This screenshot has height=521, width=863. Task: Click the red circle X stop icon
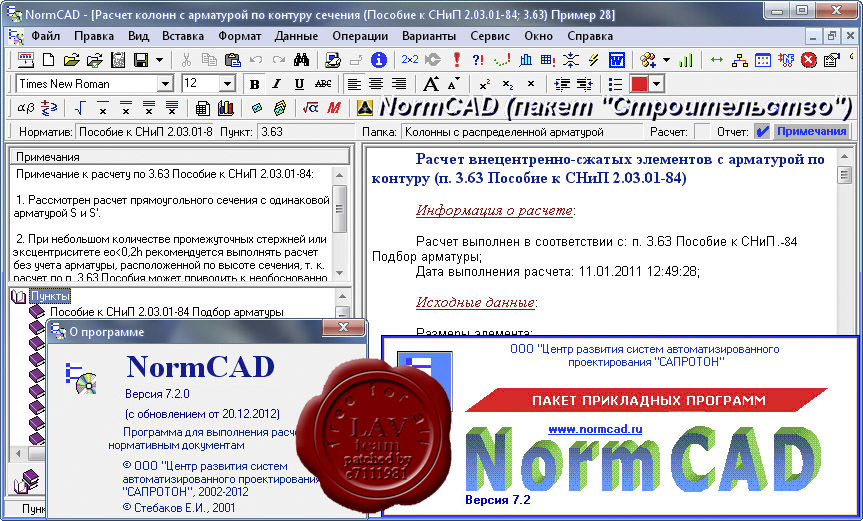(809, 59)
